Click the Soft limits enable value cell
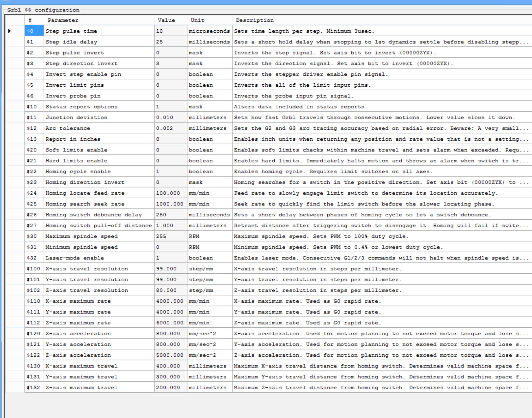 [171, 150]
